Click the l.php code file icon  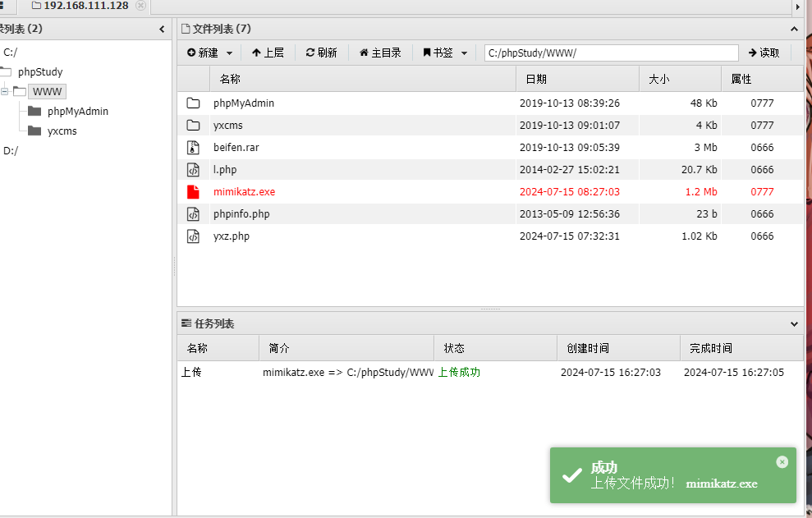(x=193, y=170)
